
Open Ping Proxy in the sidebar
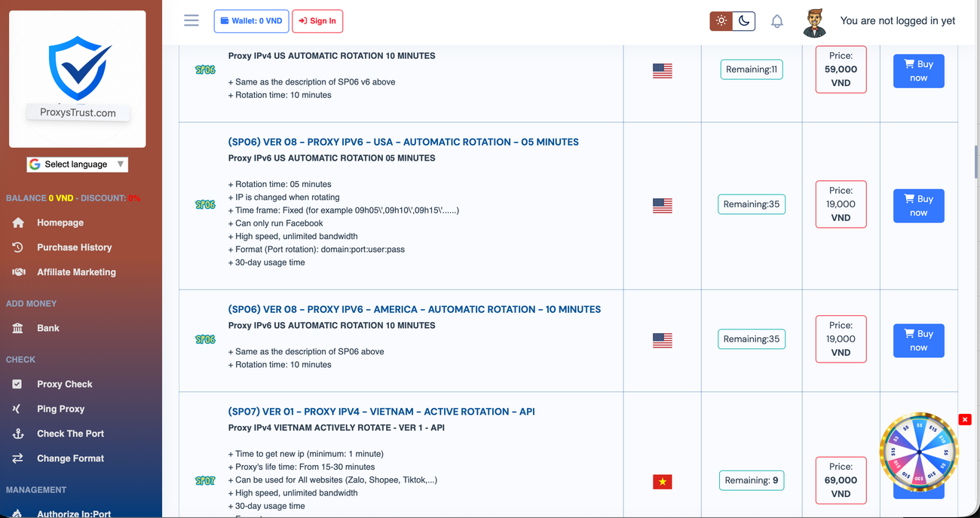click(61, 409)
